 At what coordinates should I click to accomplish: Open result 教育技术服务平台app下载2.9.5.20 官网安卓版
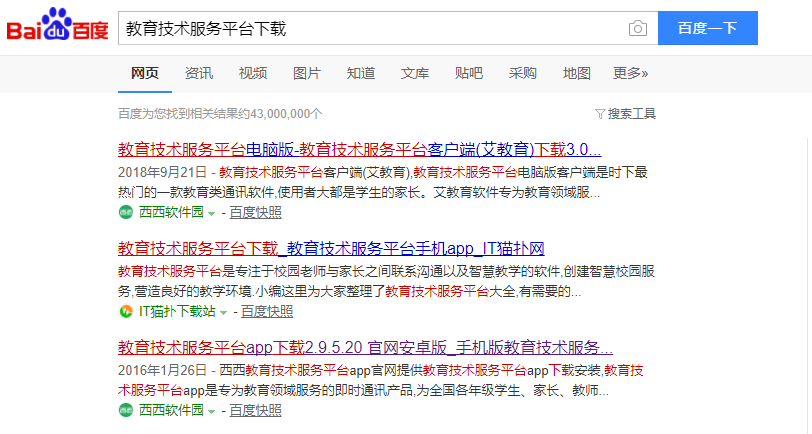365,348
